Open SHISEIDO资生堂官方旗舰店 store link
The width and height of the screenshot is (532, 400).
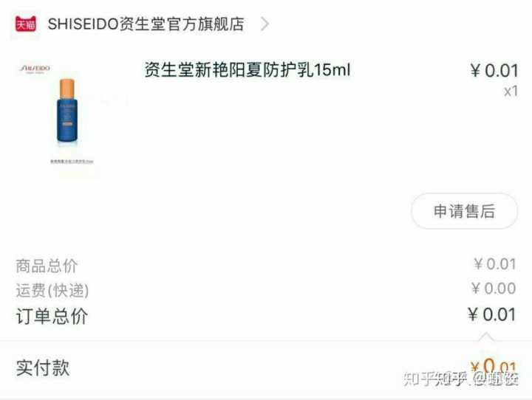(x=146, y=24)
